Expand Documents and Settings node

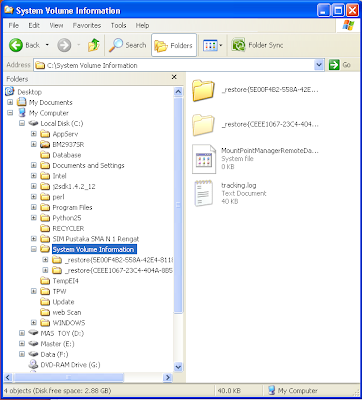tap(34, 165)
